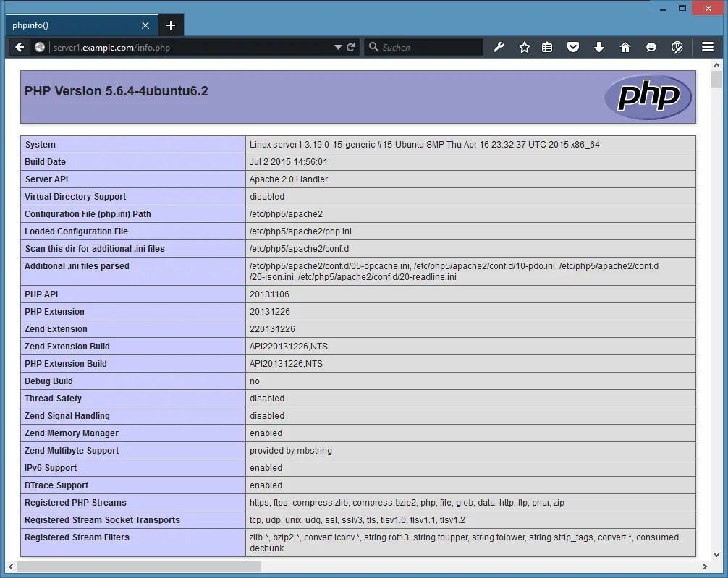
Task: Open Hello chat smiley icon
Action: (651, 47)
